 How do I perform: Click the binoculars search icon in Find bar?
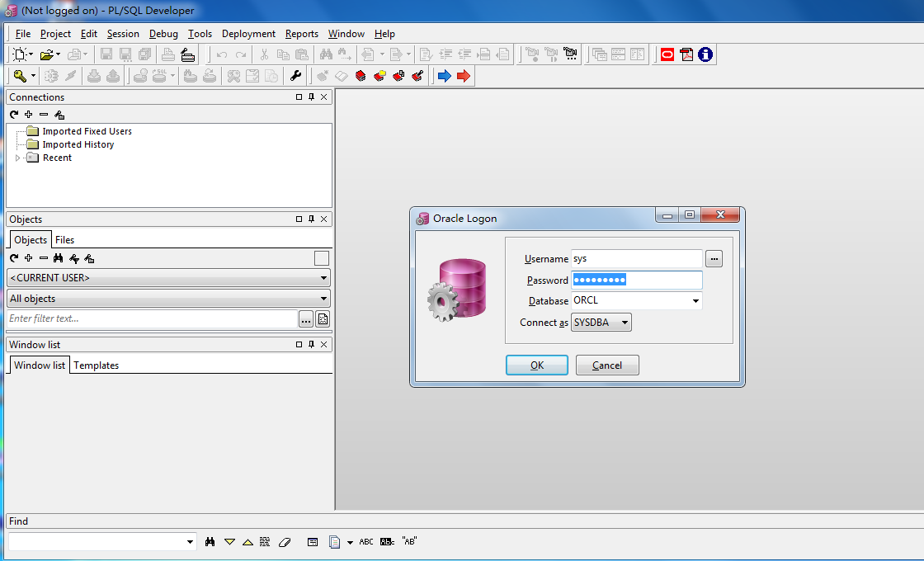point(210,541)
